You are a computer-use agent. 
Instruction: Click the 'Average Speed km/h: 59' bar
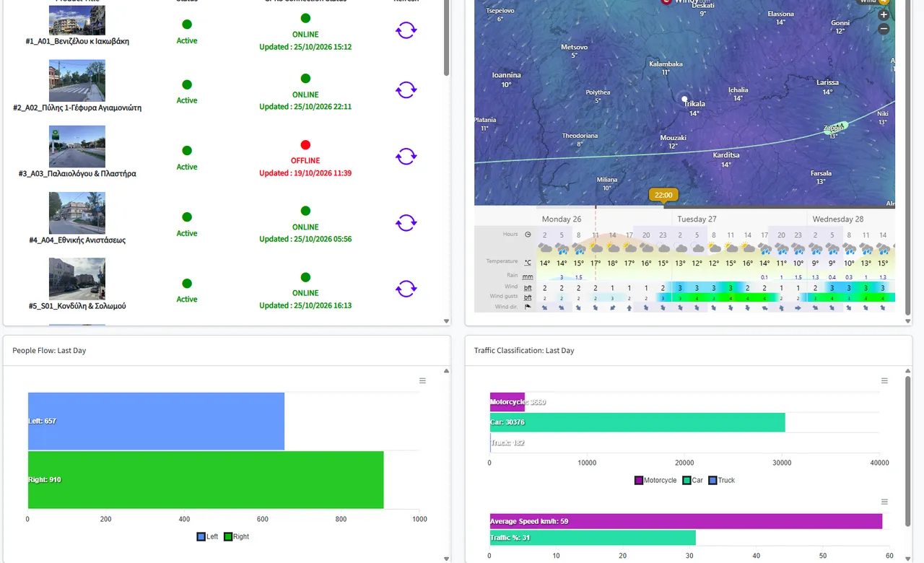point(686,521)
